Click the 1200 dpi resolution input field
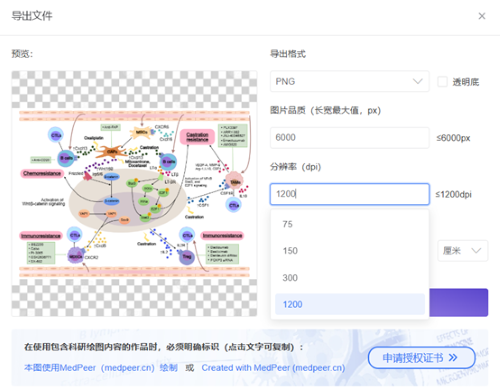The width and height of the screenshot is (500, 391). [349, 194]
